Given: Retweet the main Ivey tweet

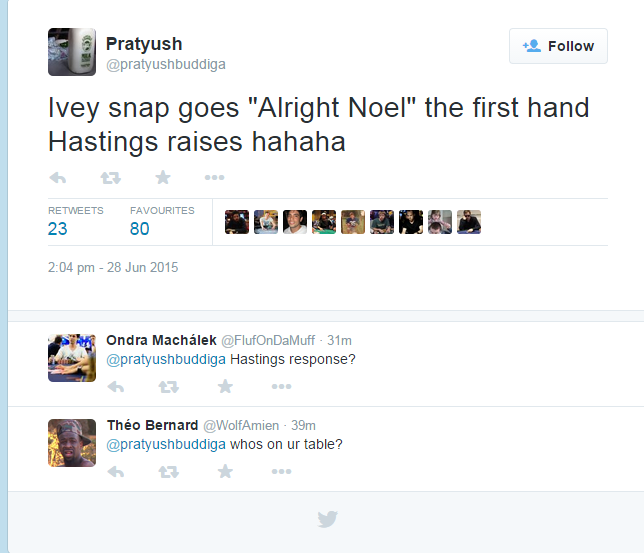Looking at the screenshot, I should (x=110, y=178).
